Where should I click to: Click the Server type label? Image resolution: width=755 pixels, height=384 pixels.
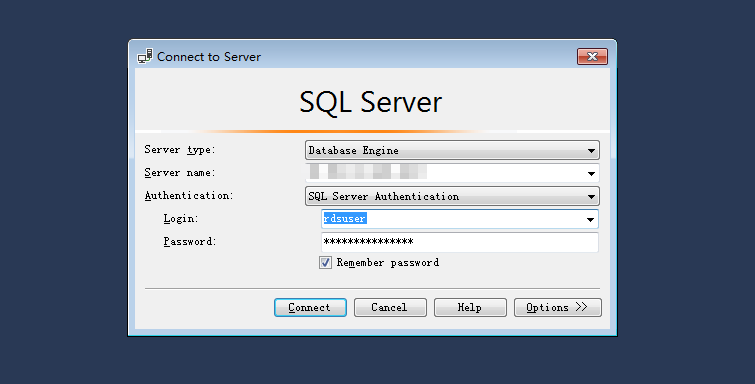click(x=180, y=150)
